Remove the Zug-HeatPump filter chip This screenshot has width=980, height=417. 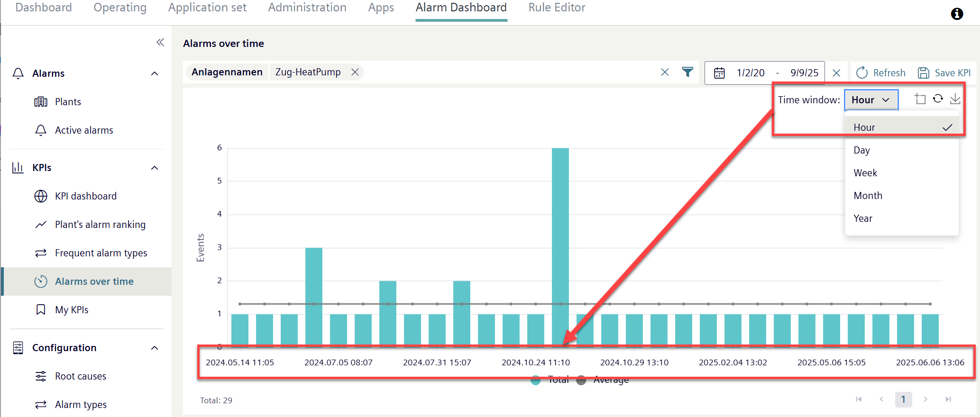[x=355, y=72]
